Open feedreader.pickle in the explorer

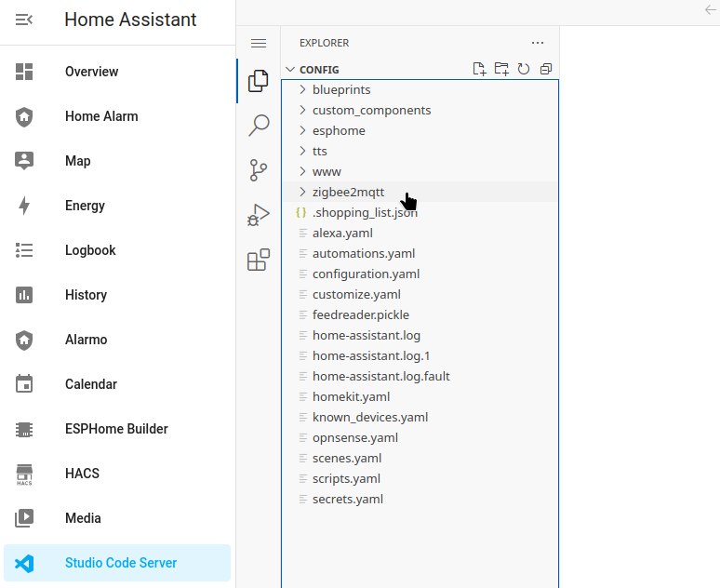(420, 315)
